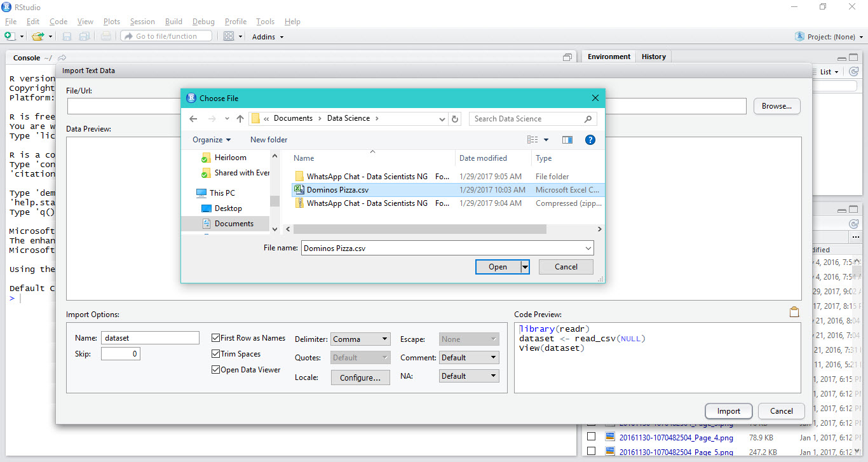Refresh the Environment list

click(854, 72)
